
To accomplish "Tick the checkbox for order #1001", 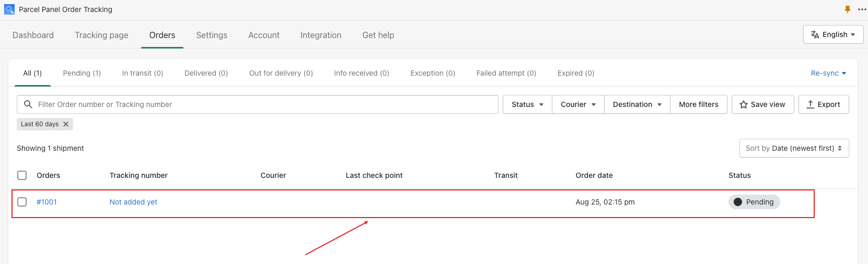I will pyautogui.click(x=22, y=202).
